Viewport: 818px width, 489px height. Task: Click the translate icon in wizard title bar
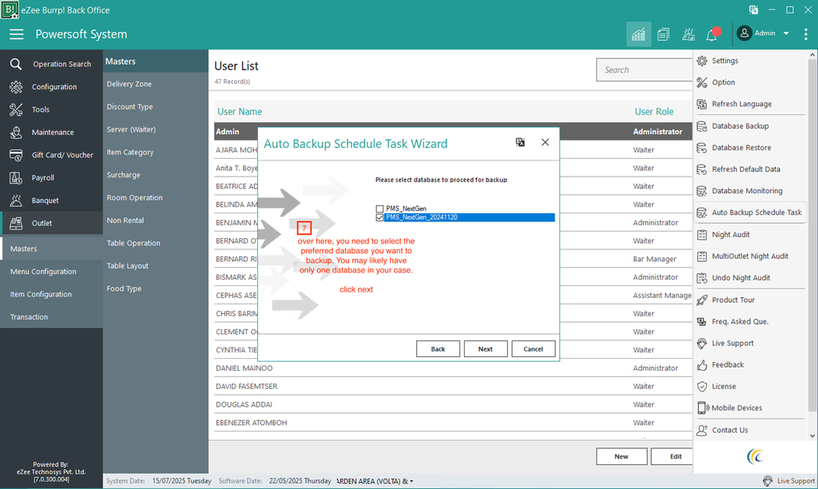click(x=520, y=143)
